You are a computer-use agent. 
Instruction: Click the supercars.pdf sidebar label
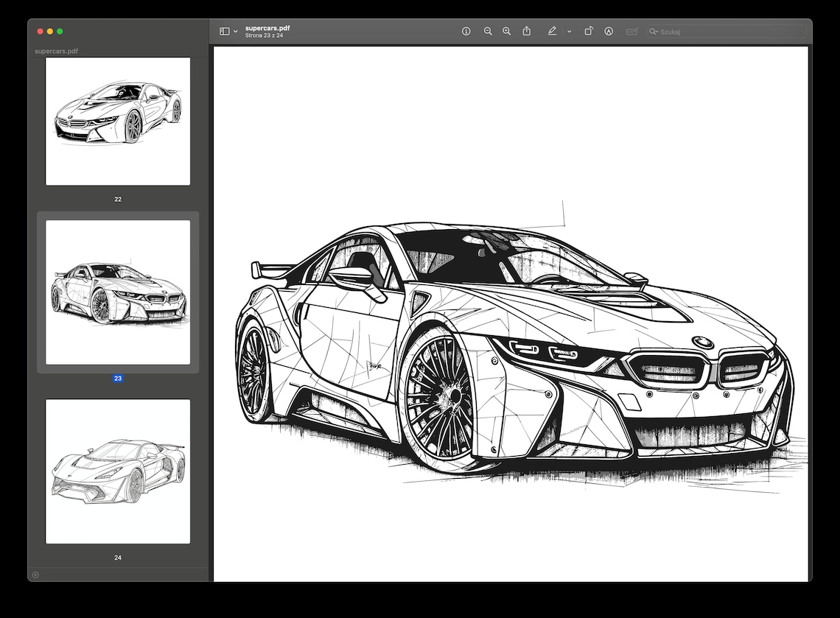pyautogui.click(x=55, y=52)
